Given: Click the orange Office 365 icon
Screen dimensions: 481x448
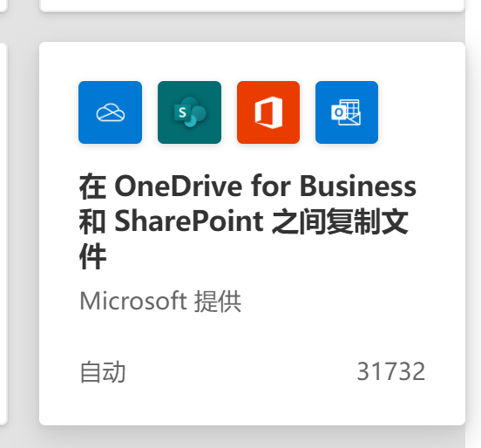Looking at the screenshot, I should (268, 112).
